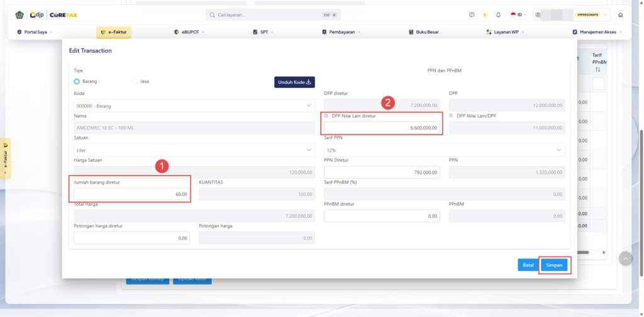This screenshot has width=644, height=317.
Task: Expand the SPT menu
Action: click(x=264, y=31)
